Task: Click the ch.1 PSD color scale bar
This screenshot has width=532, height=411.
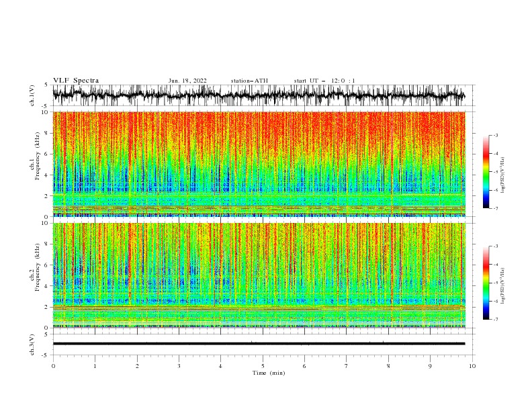Action: coord(486,172)
